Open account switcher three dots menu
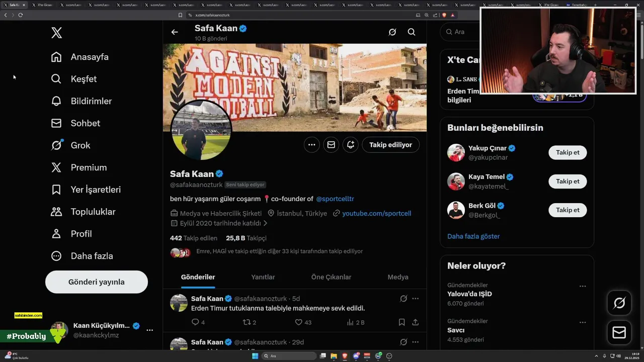This screenshot has height=362, width=644. tap(149, 330)
